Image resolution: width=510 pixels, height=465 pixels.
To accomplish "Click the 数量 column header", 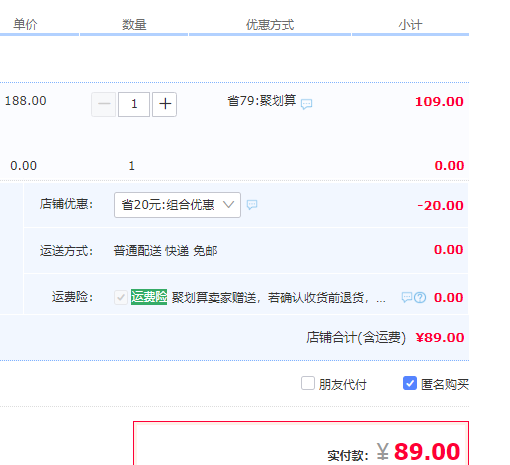I will [x=134, y=25].
